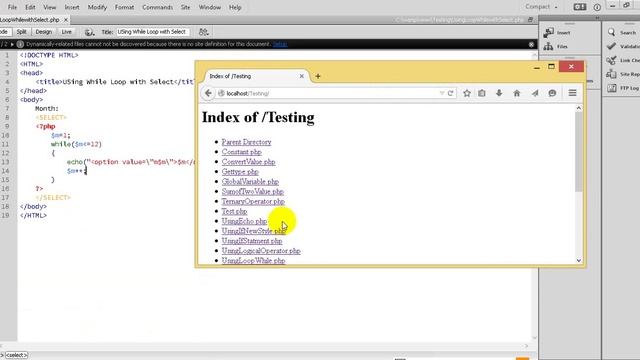This screenshot has width=640, height=360.
Task: Reload the Firefox page
Action: pos(451,93)
